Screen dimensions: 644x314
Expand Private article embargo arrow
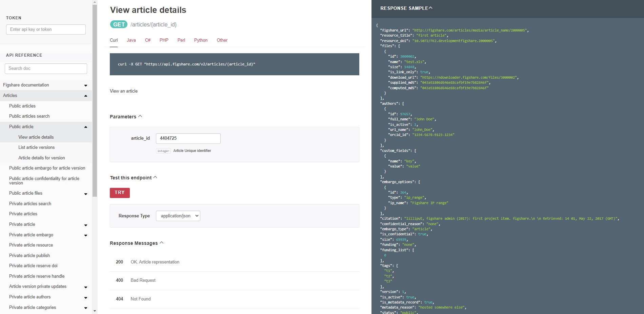pyautogui.click(x=86, y=235)
